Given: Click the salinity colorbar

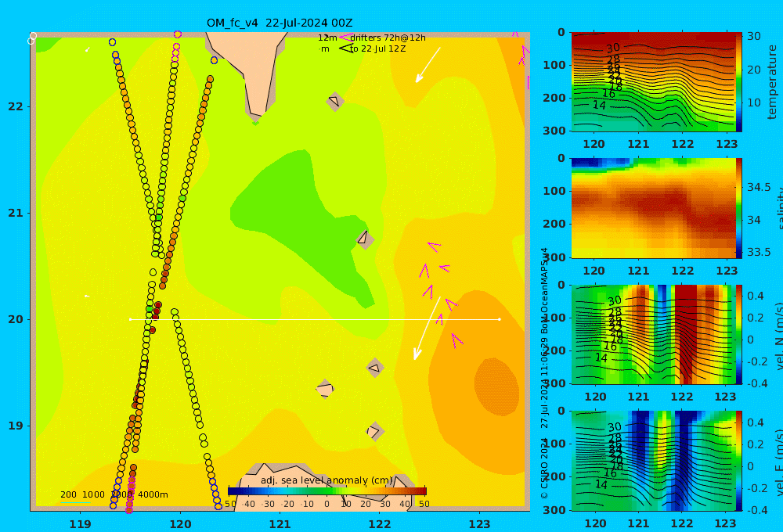Looking at the screenshot, I should click(x=739, y=208).
